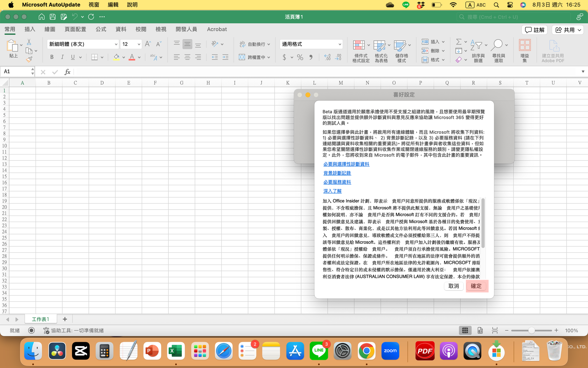Image resolution: width=588 pixels, height=368 pixels.
Task: Expand the font name dropdown
Action: tap(116, 44)
